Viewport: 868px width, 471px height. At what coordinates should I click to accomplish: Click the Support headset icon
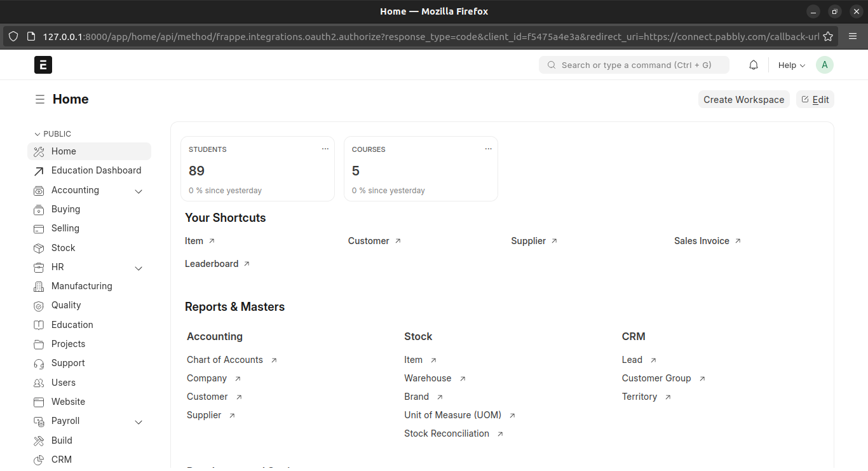(39, 363)
